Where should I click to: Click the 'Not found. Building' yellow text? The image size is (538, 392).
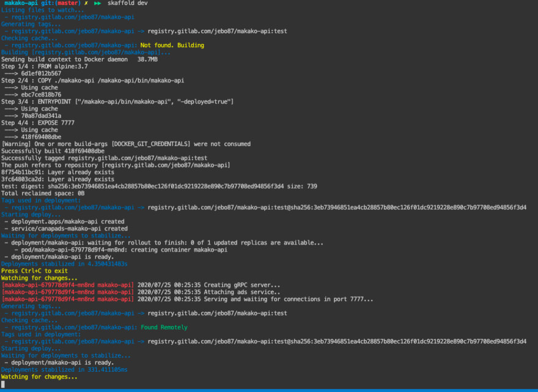pyautogui.click(x=172, y=45)
